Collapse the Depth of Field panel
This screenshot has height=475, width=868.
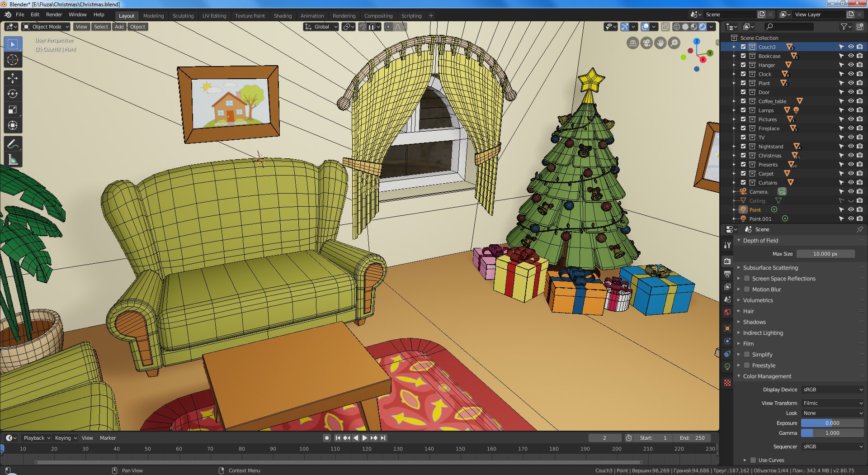(760, 241)
